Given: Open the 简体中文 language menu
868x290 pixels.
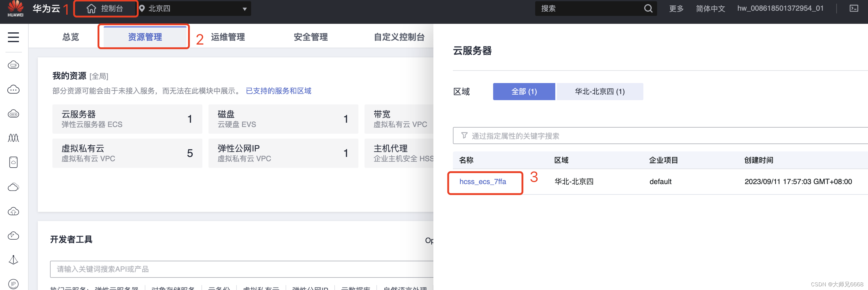Looking at the screenshot, I should coord(710,9).
